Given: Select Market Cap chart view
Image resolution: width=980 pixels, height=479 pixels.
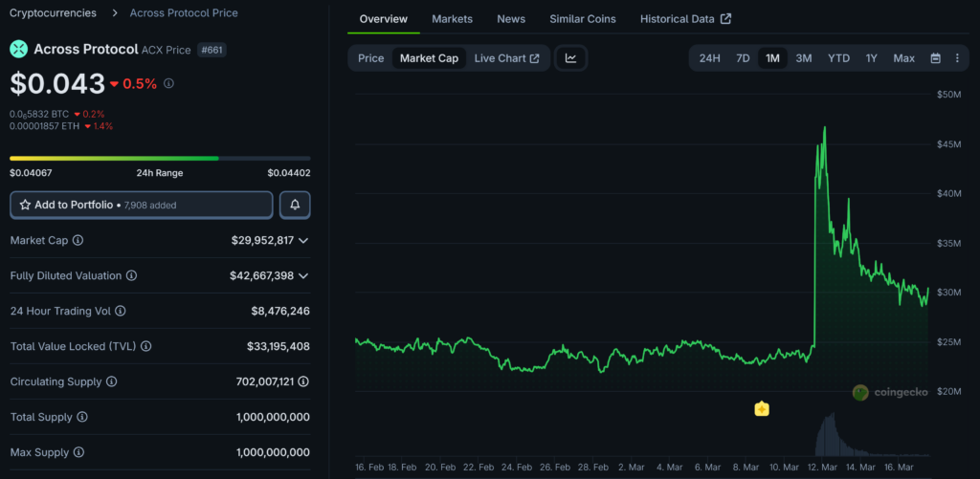Looking at the screenshot, I should (429, 58).
